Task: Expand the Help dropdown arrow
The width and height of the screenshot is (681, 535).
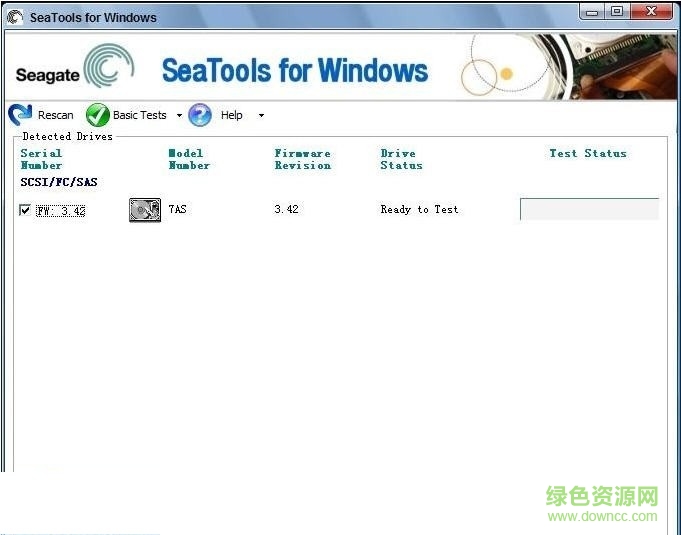Action: point(261,116)
